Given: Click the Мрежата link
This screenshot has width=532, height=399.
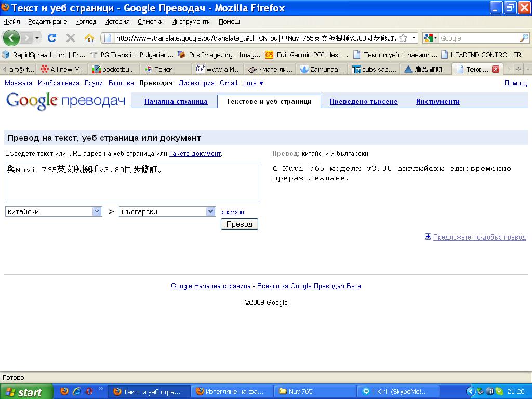Looking at the screenshot, I should (x=18, y=83).
